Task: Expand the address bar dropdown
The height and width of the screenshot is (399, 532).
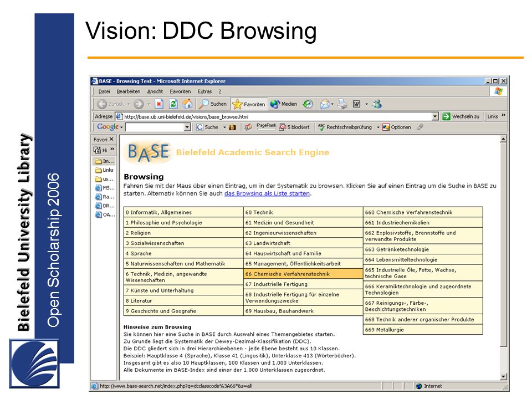Action: 436,117
